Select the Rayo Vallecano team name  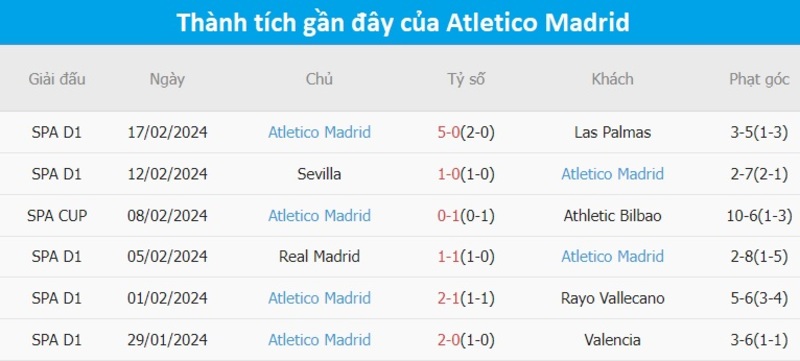click(x=612, y=298)
